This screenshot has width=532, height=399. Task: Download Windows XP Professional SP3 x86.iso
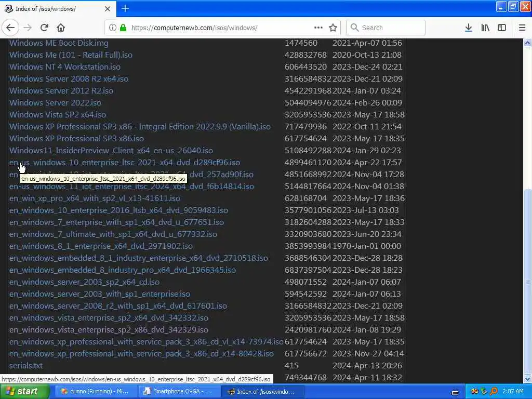pos(77,138)
